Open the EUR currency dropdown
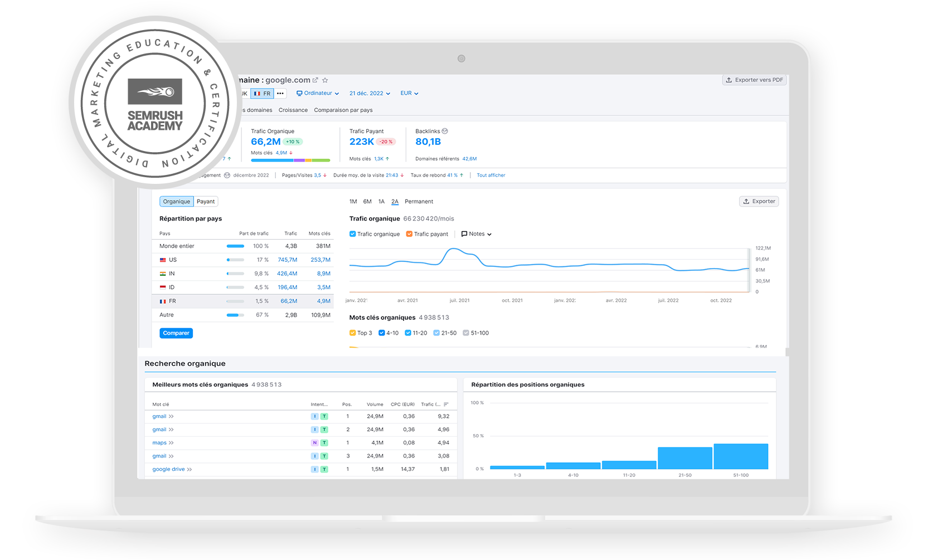Viewport: 933px width, 560px height. (409, 94)
